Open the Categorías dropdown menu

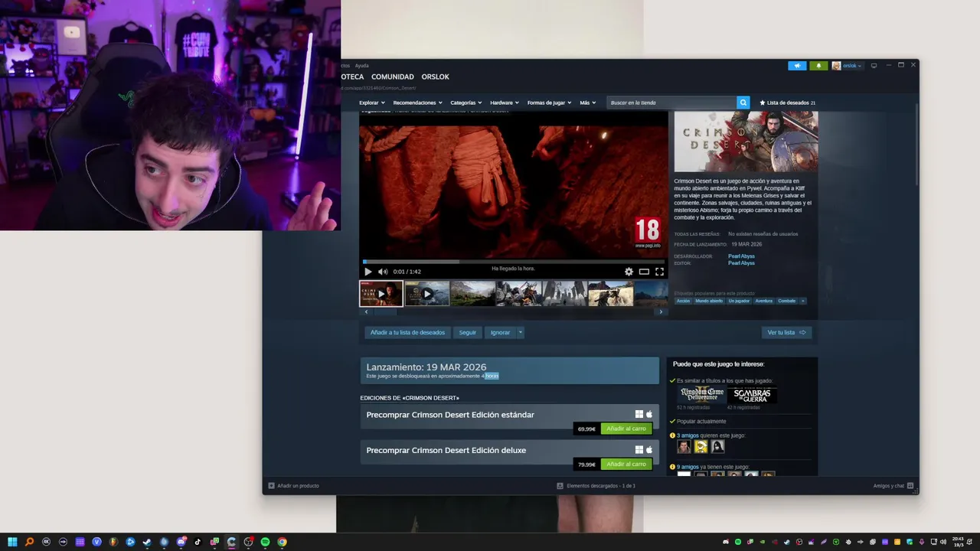tap(465, 103)
